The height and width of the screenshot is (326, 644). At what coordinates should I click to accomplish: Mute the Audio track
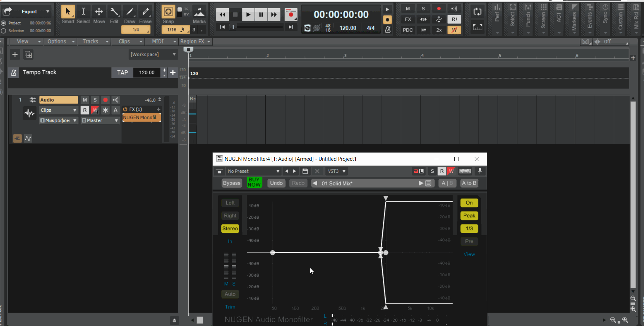[85, 100]
